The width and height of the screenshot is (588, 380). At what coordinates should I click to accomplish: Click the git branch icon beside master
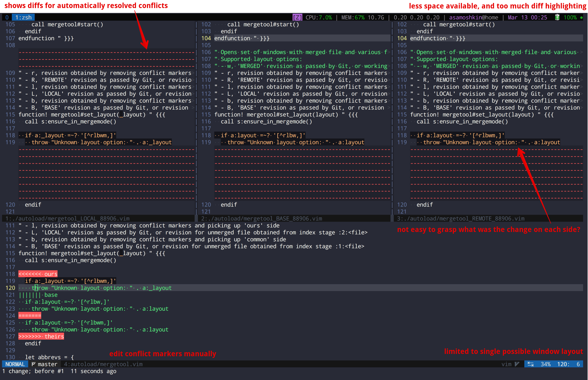[x=33, y=364]
